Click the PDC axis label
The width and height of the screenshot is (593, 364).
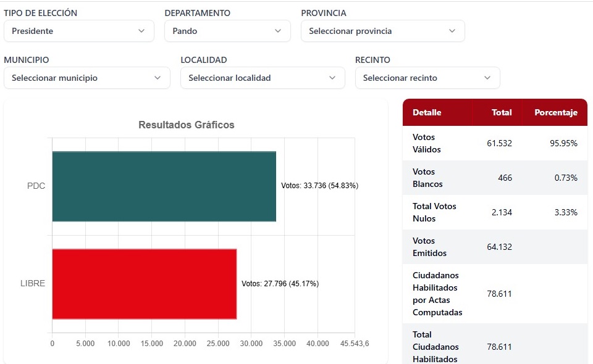coord(36,186)
